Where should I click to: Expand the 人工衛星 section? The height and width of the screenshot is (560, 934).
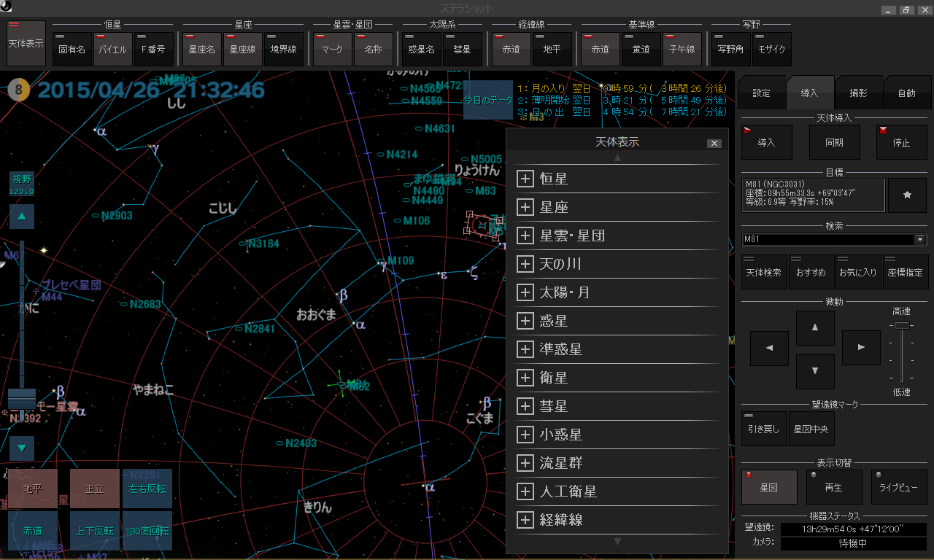(525, 491)
